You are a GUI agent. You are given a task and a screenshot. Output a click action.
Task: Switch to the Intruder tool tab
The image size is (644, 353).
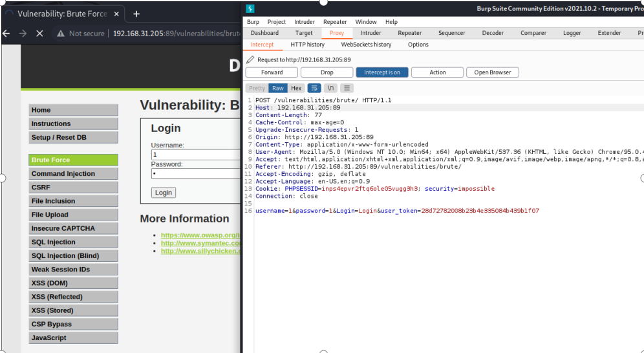pos(371,33)
